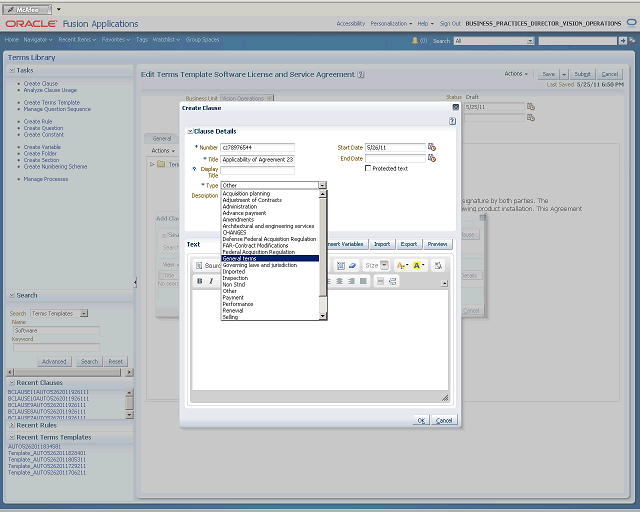Click the Import button
The image size is (640, 512).
click(382, 244)
